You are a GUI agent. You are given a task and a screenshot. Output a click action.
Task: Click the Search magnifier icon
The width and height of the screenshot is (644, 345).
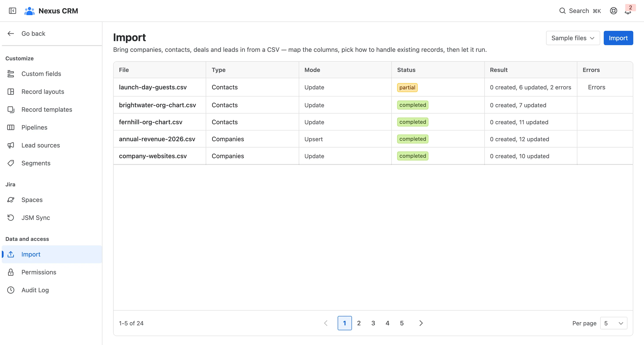pyautogui.click(x=562, y=11)
